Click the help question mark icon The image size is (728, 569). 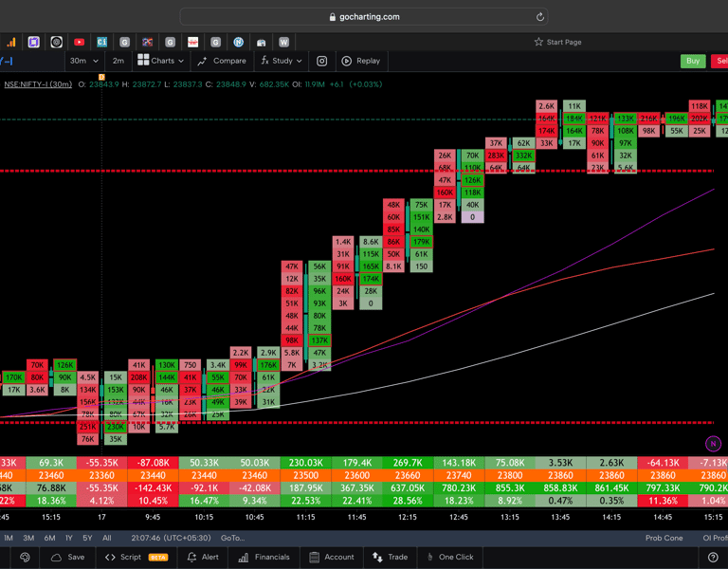coord(713,557)
